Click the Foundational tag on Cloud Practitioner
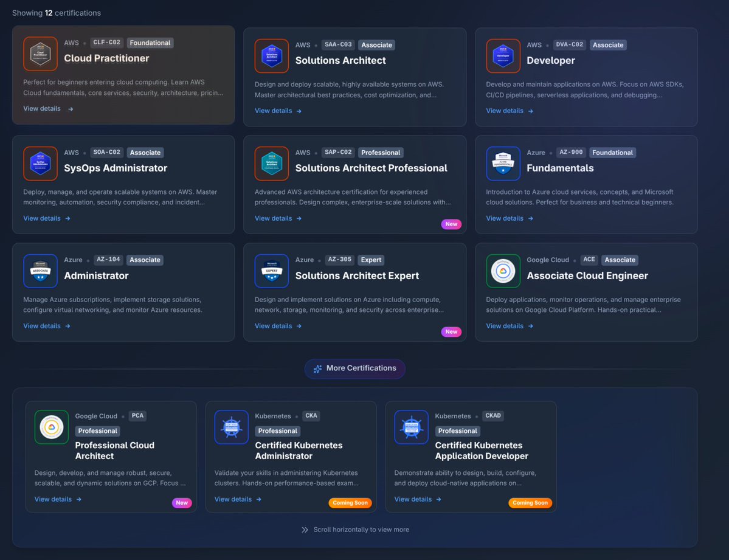The width and height of the screenshot is (729, 560). (x=150, y=43)
